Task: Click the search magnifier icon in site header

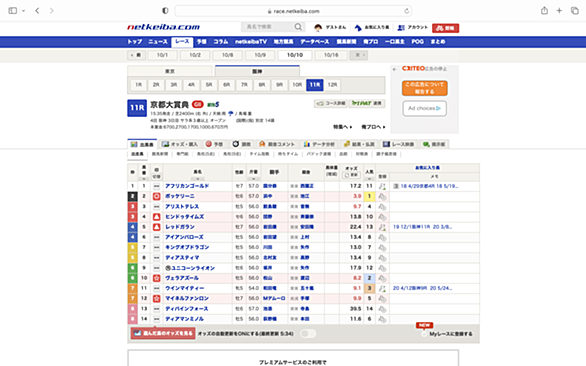Action: tap(298, 27)
